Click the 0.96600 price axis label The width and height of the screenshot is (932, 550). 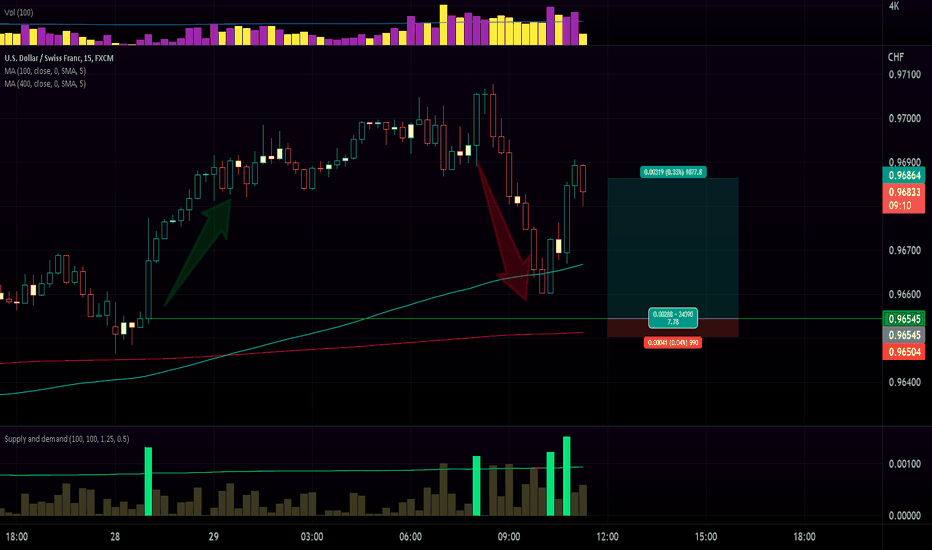[x=905, y=294]
